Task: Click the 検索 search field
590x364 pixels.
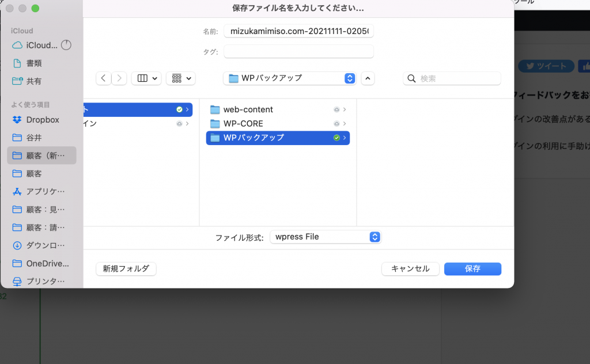Action: pyautogui.click(x=452, y=78)
